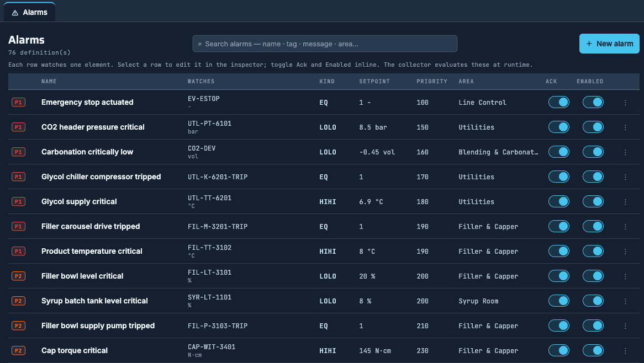The image size is (644, 363).
Task: Click P1 badge of Carbonation critically low
Action: tap(18, 152)
